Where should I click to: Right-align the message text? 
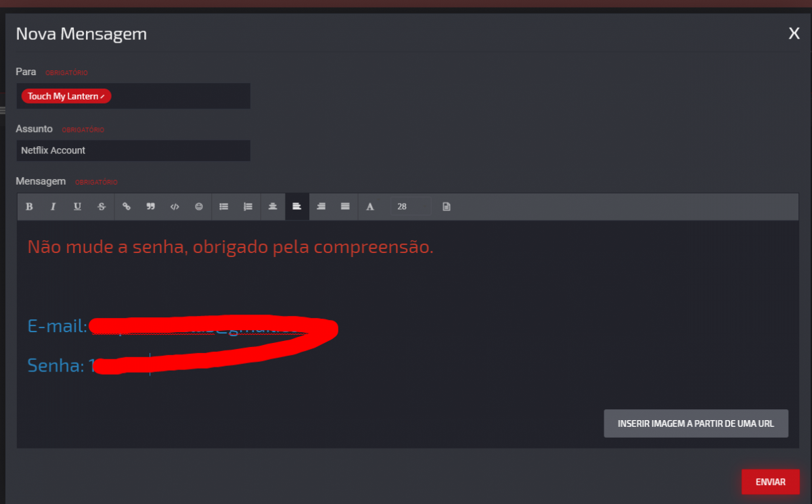pos(321,206)
